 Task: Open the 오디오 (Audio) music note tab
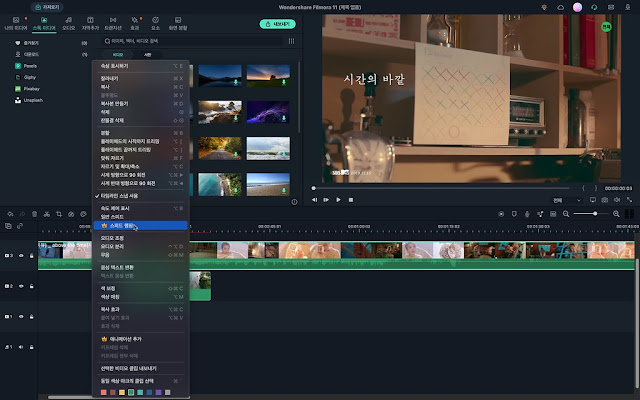(69, 23)
